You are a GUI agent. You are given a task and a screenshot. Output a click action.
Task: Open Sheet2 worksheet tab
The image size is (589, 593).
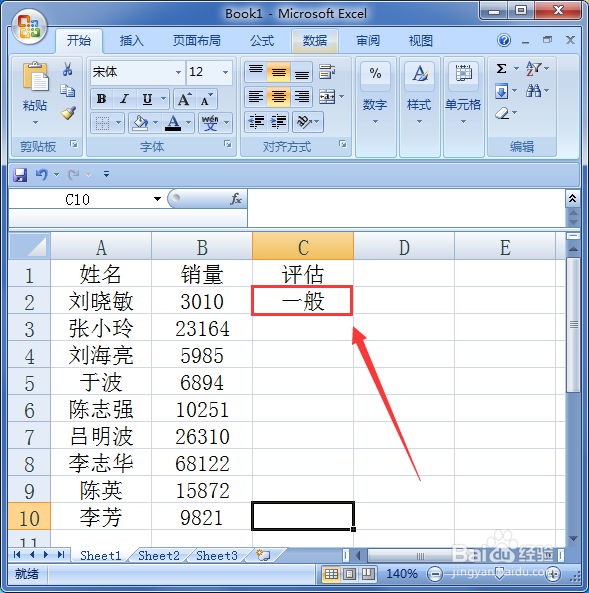[159, 556]
